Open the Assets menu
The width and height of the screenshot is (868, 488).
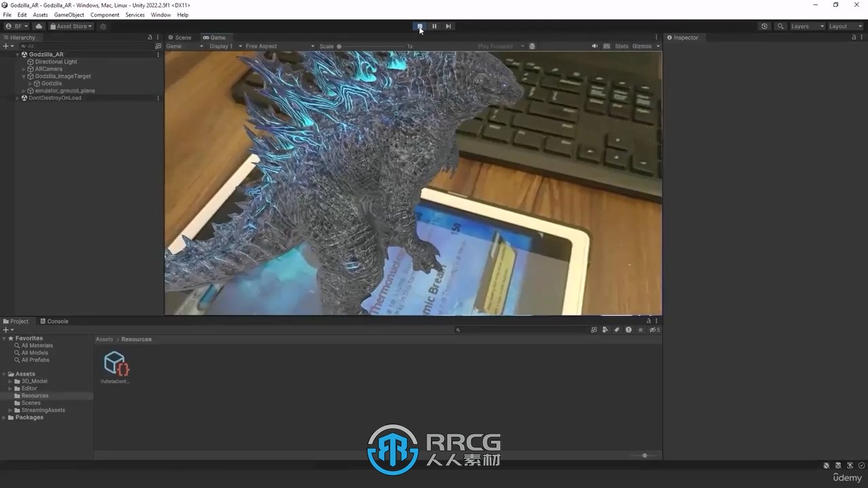coord(41,15)
